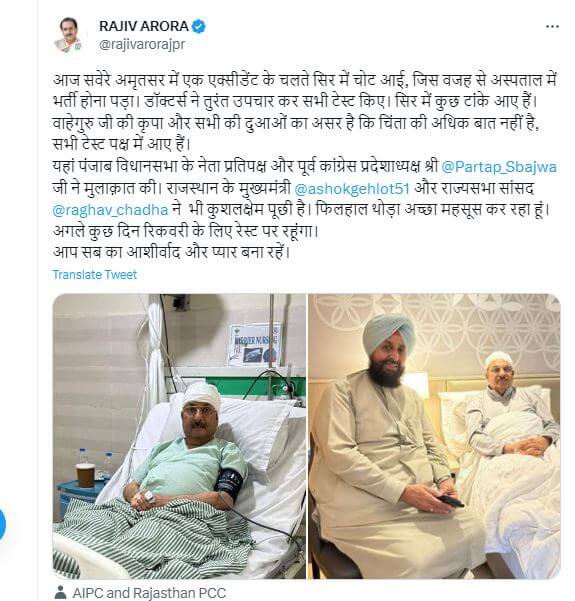Click the Hindi tweet text body
The image size is (575, 601).
305,166
